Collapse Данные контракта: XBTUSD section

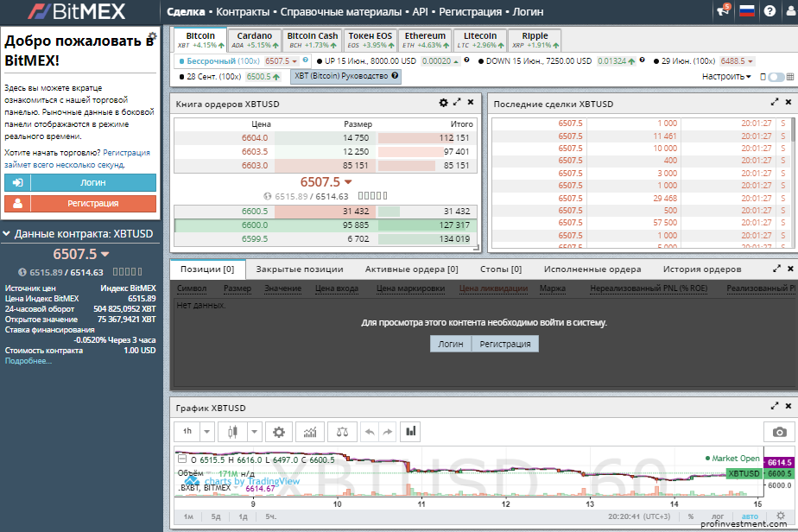(x=7, y=234)
